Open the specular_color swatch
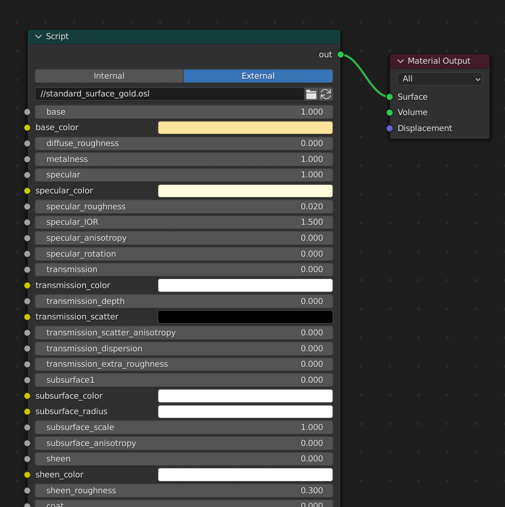 [x=245, y=191]
